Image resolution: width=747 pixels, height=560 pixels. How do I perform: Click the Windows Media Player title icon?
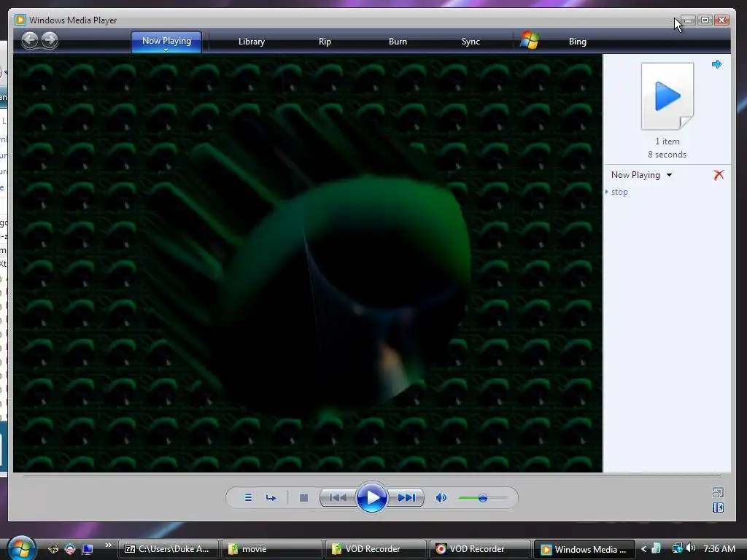(x=20, y=20)
